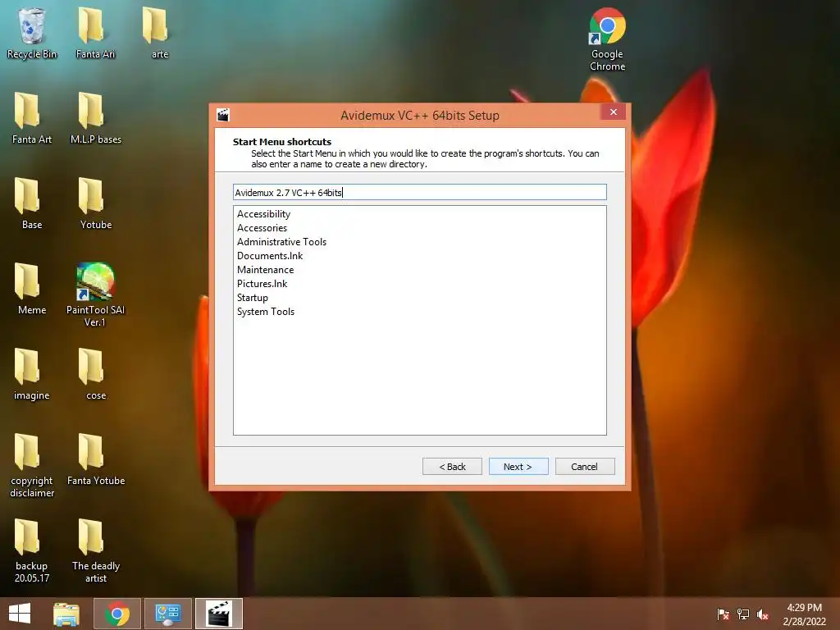Open Control Panel taskbar icon
Screen dimensions: 840x630
click(168, 614)
